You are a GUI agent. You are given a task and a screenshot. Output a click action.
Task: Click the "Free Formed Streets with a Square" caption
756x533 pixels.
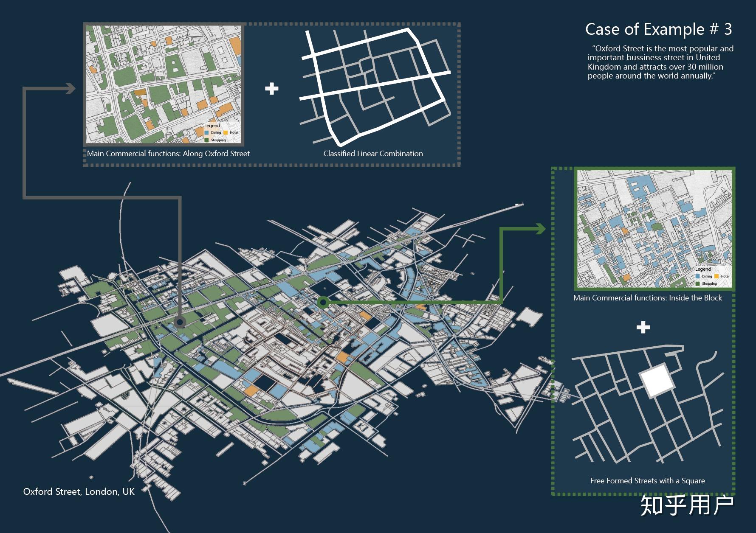point(647,481)
